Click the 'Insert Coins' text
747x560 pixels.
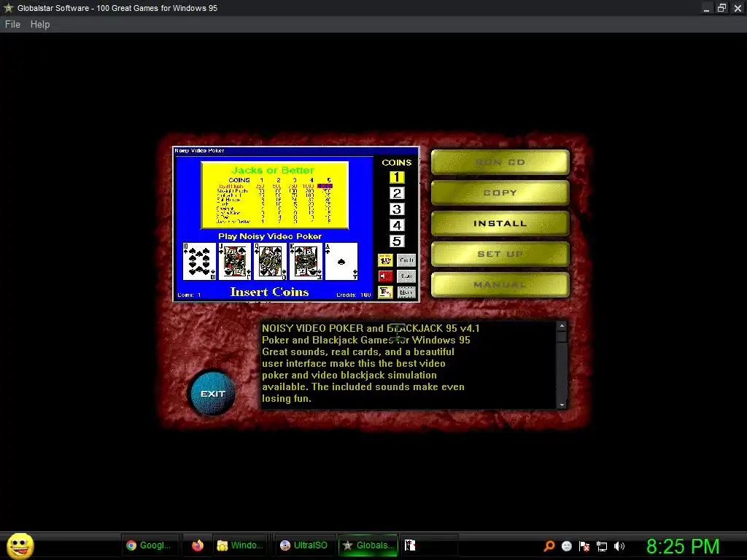point(269,292)
